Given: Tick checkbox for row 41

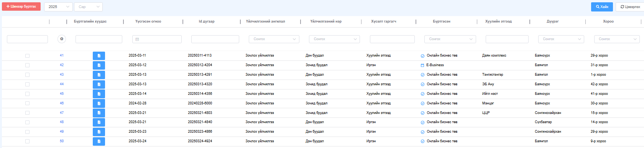Looking at the screenshot, I should [x=27, y=56].
